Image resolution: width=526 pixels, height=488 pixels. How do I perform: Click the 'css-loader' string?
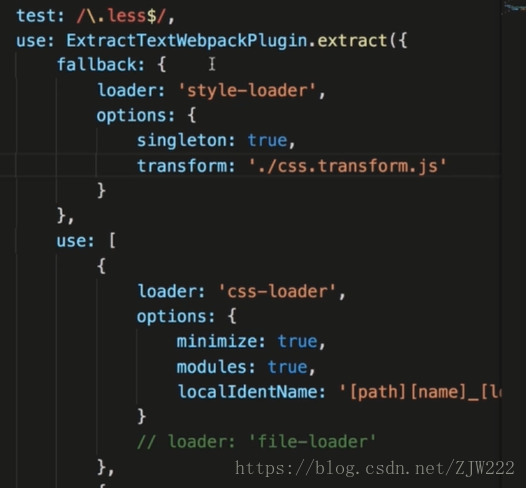click(x=278, y=291)
